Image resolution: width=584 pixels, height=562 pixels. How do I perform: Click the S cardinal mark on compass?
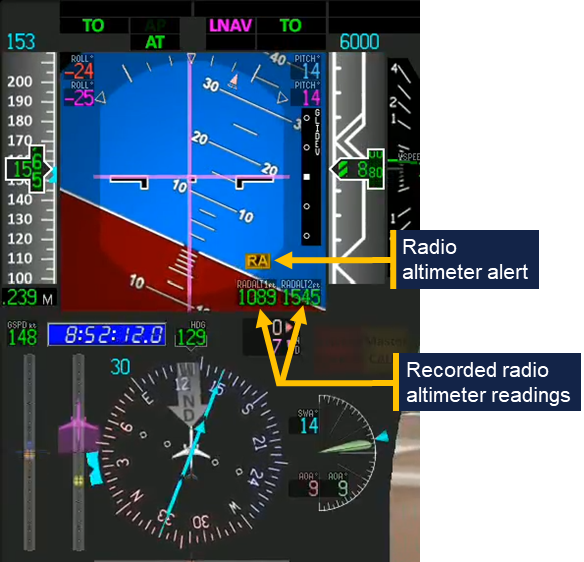tap(247, 409)
